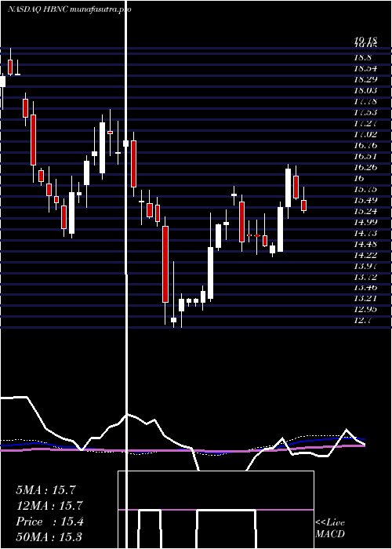Click the 5MA : 15.7 reading

click(45, 490)
